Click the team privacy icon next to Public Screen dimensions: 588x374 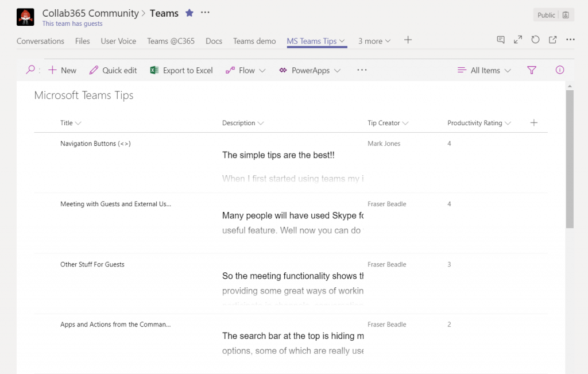pos(566,15)
